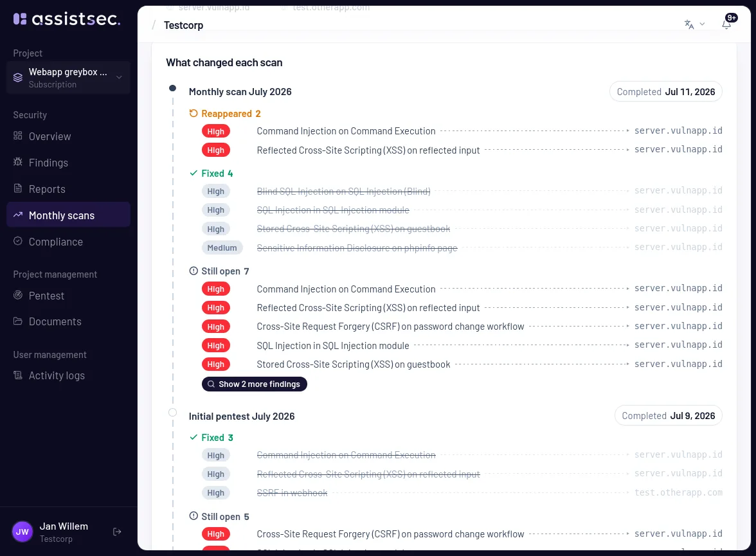Click the Testcorp breadcrumb link
756x556 pixels.
pos(183,25)
